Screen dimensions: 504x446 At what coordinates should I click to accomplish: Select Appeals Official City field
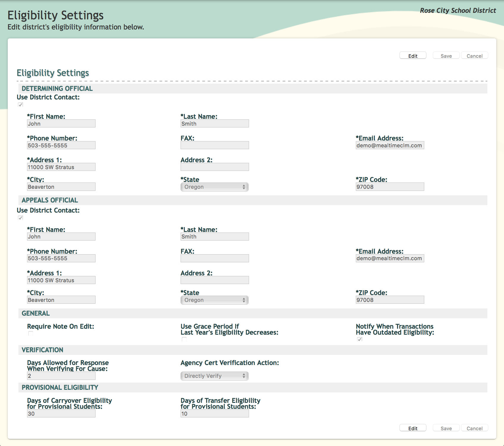61,300
